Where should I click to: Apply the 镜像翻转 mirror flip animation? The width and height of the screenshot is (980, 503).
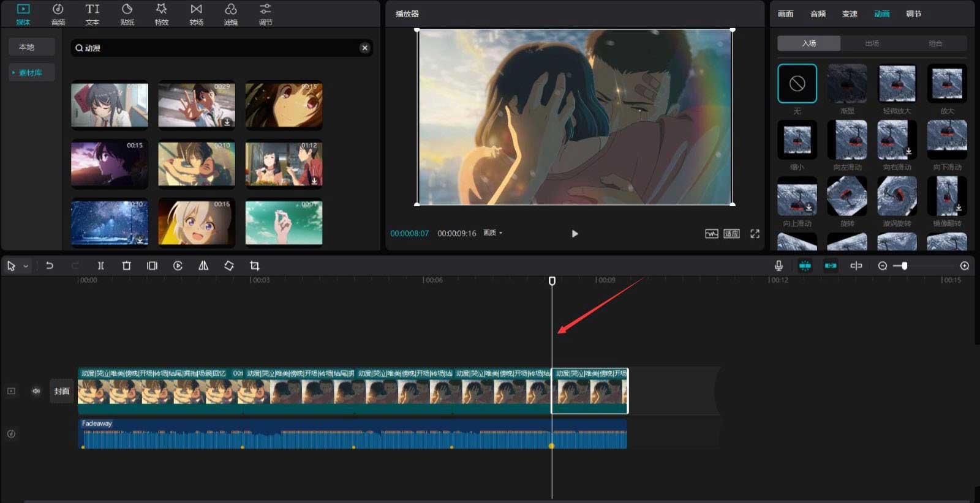pyautogui.click(x=948, y=196)
